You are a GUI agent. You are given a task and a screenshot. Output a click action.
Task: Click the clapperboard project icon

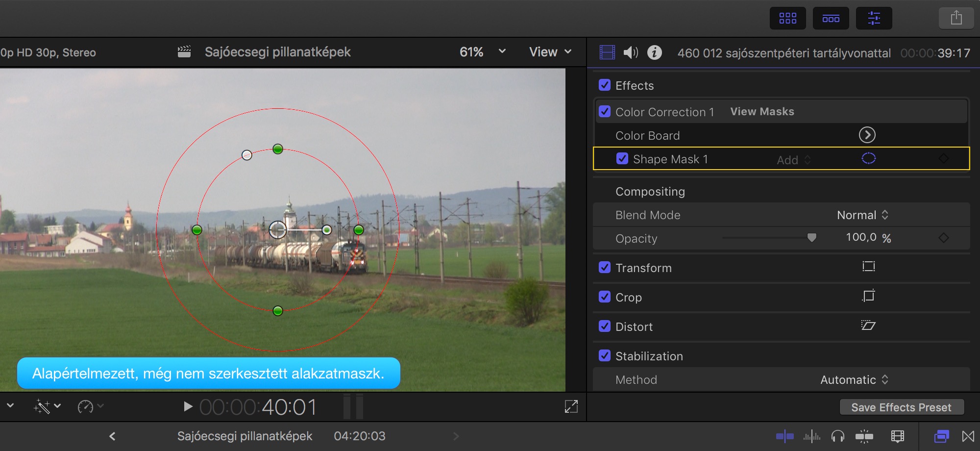[184, 51]
